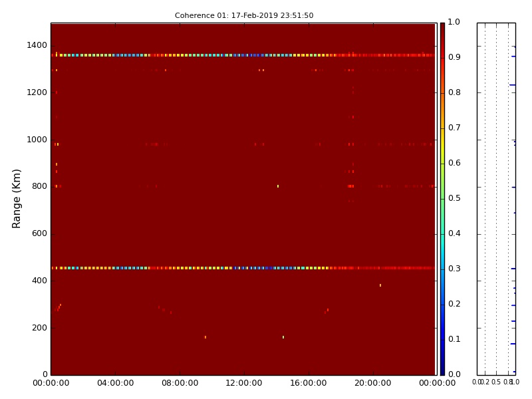Select the 400 range tick label
Screen dimensions: 532x399
(x=39, y=281)
